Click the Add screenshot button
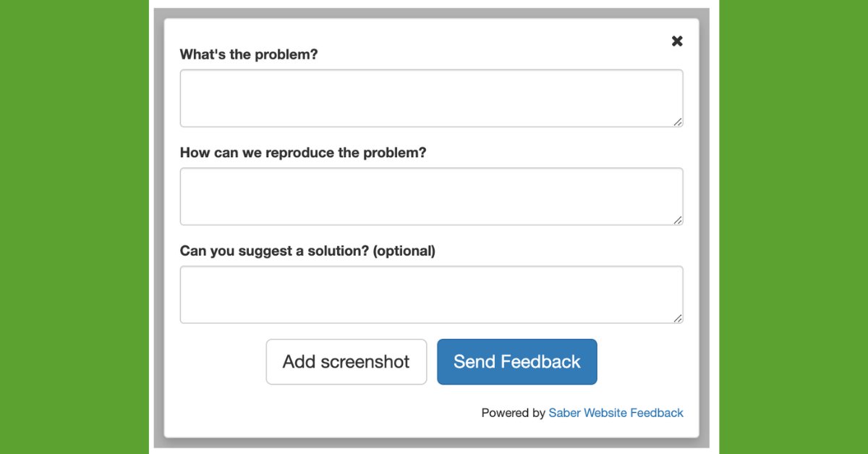Screen dimensions: 868x454 pyautogui.click(x=346, y=362)
